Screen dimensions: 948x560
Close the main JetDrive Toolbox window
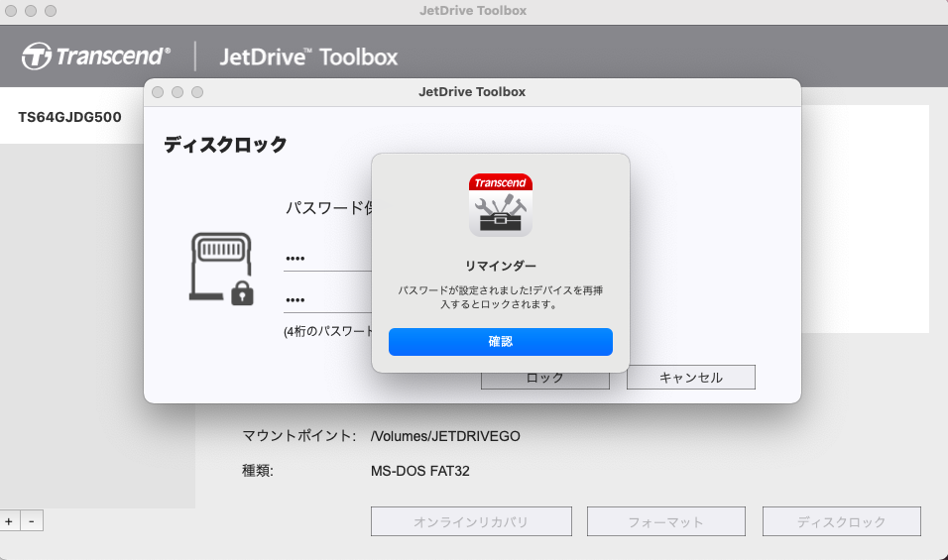coord(11,11)
